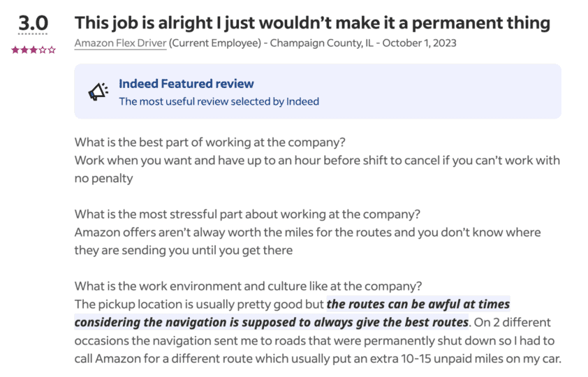This screenshot has height=377, width=588.
Task: Click the 'work environment and culture' question
Action: pos(248,286)
